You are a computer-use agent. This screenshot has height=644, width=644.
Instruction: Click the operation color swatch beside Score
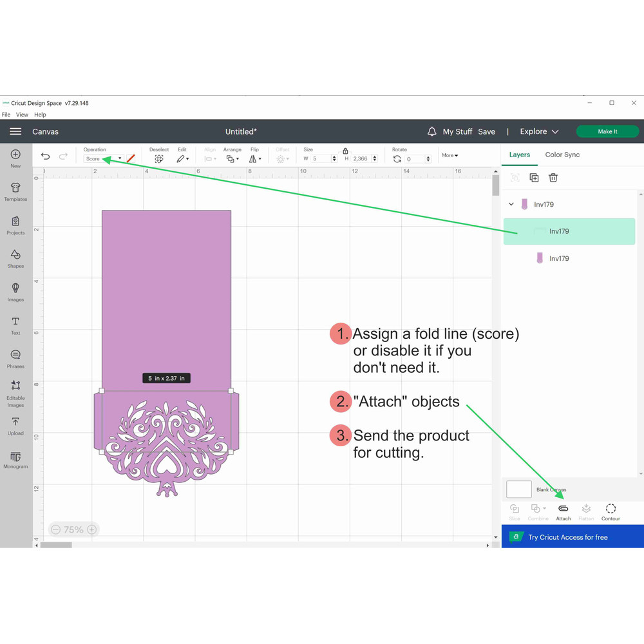click(x=131, y=158)
